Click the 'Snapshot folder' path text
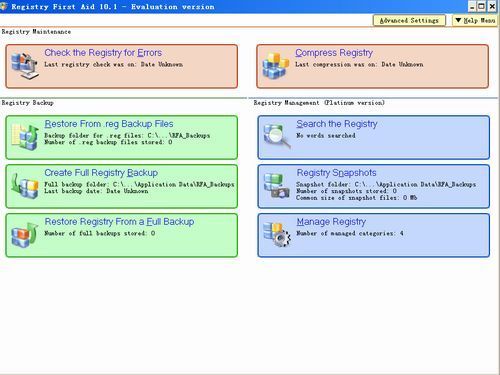Image resolution: width=500 pixels, height=375 pixels. click(386, 184)
